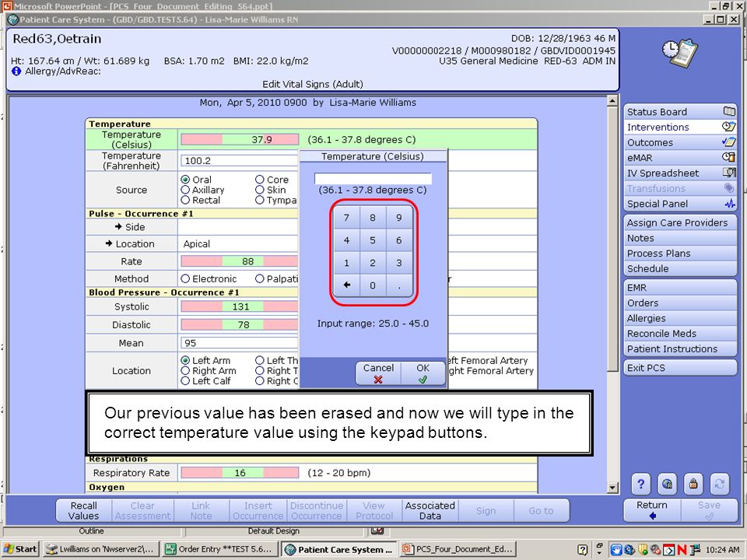
Task: Select the Skin temperature source
Action: [x=260, y=190]
